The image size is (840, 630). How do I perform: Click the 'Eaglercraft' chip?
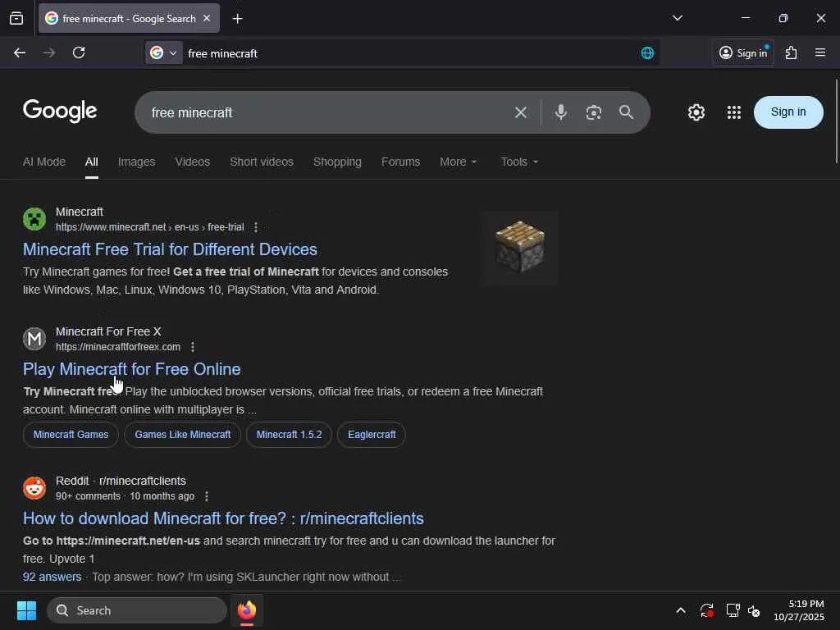[x=372, y=435]
